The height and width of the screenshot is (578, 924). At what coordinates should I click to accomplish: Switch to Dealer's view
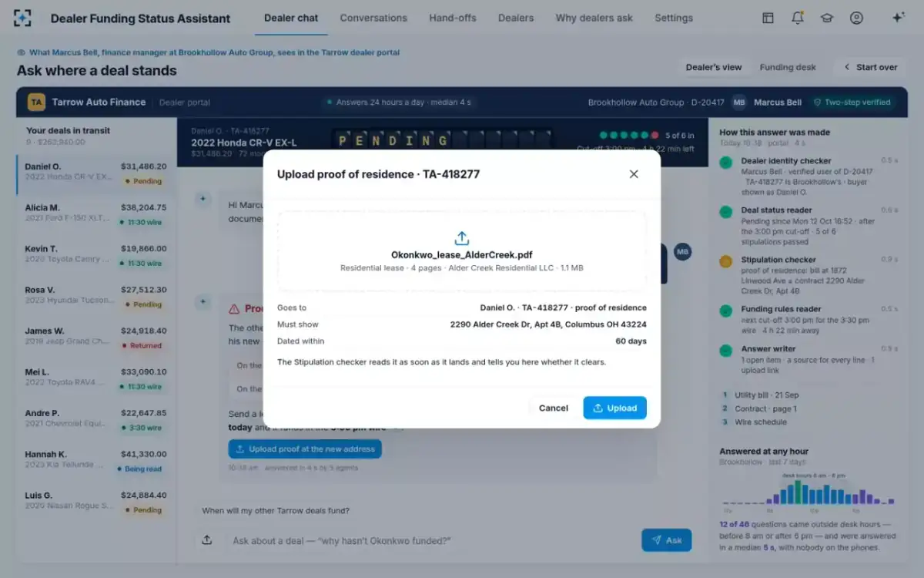click(x=714, y=67)
